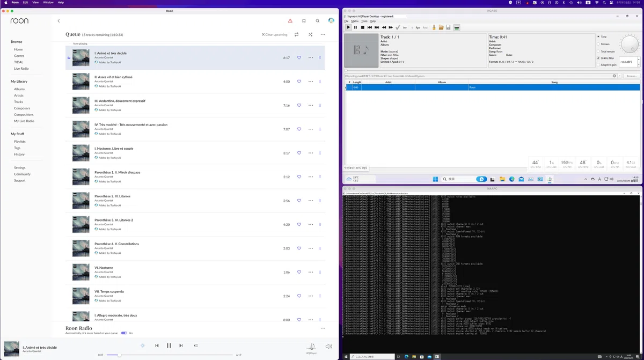Screen dimensions: 644x360
Task: Open TIDAL in Roon sidebar
Action: tap(19, 62)
